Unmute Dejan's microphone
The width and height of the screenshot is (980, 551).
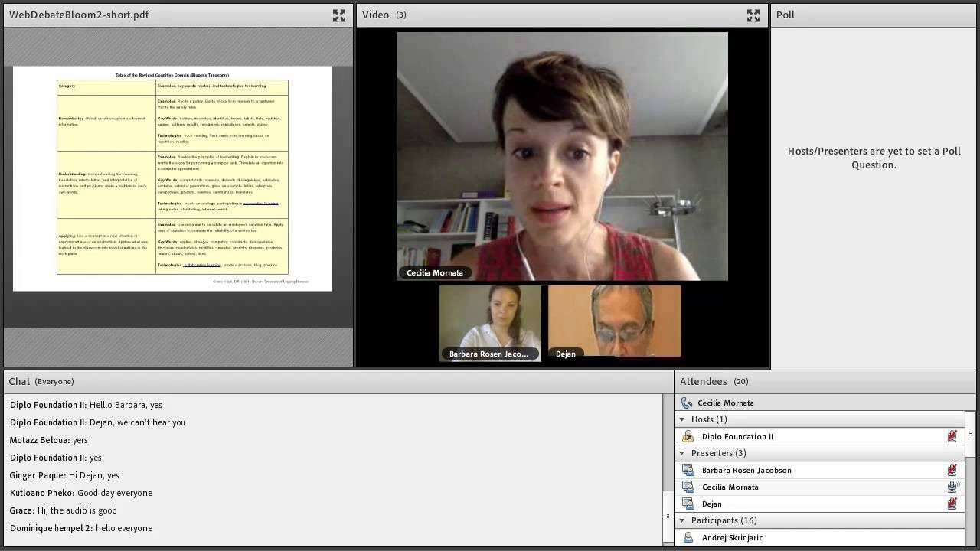[x=952, y=503]
